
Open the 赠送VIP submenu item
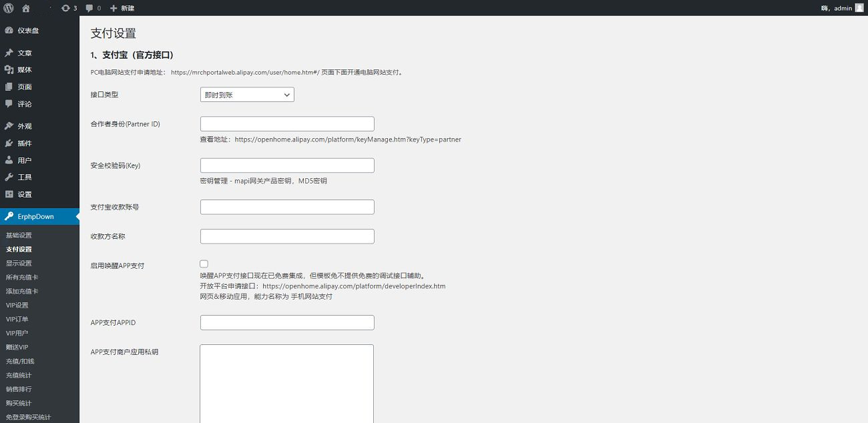[x=17, y=348]
